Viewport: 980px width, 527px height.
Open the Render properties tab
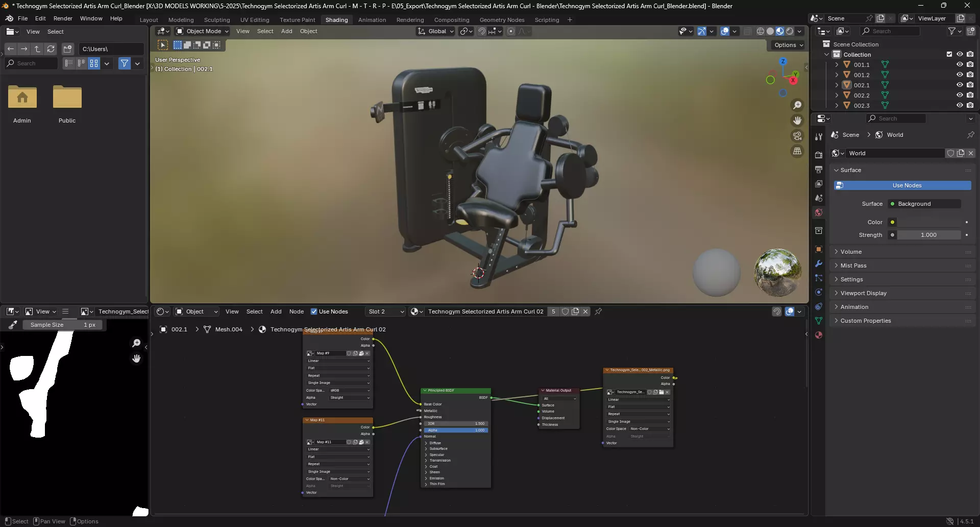point(819,155)
